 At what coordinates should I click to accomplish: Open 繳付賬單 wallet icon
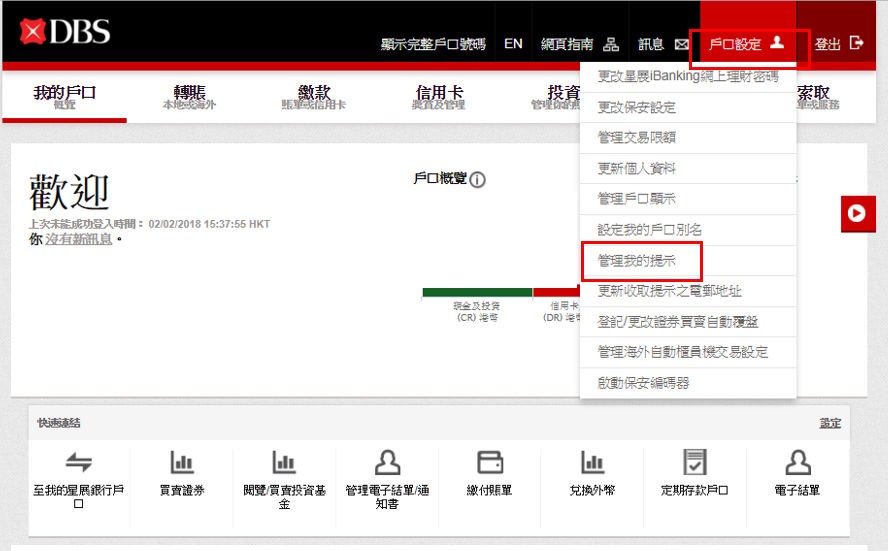(490, 462)
